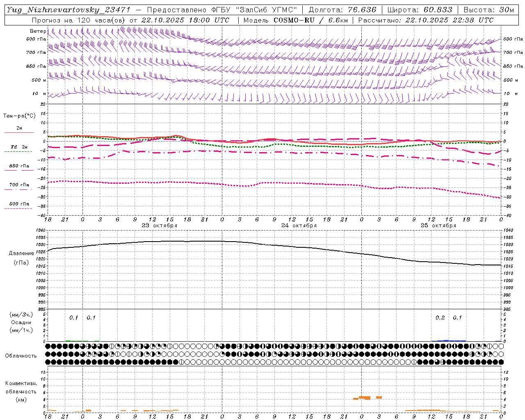This screenshot has width=525, height=420.
Task: Click the 'Рассчитано: 22.10.2025 22:38 UTC' timestamp
Action: coord(426,20)
